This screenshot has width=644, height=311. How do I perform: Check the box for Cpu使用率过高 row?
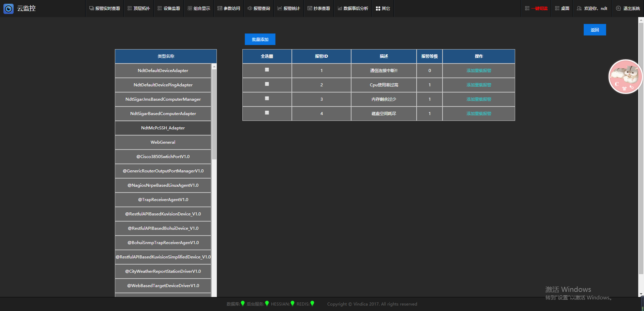tap(267, 84)
